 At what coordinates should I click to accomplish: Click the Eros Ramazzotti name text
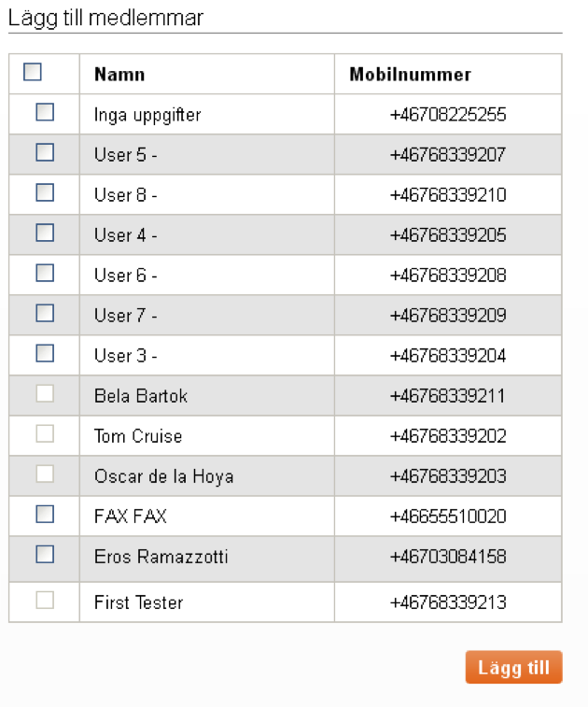[x=161, y=557]
